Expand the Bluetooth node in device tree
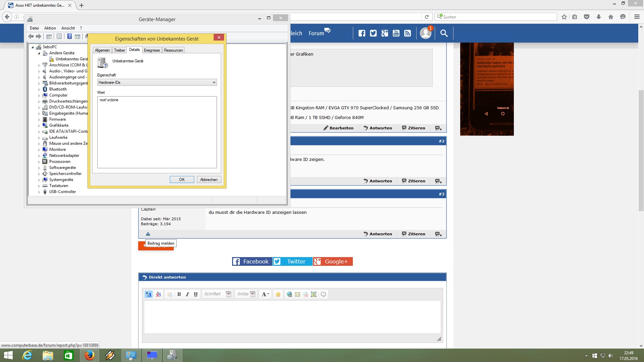This screenshot has width=644, height=362. coord(39,89)
